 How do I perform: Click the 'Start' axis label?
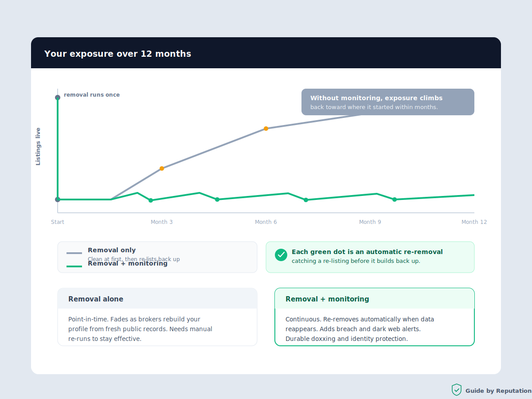click(58, 222)
